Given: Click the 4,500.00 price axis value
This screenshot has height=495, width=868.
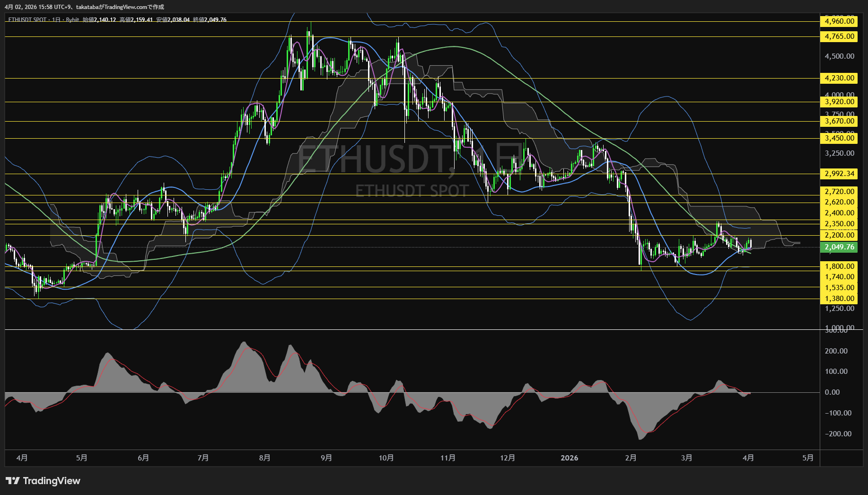Looking at the screenshot, I should pos(839,56).
